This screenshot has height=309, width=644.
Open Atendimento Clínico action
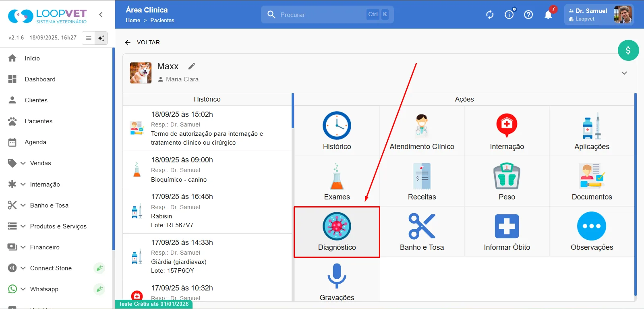coord(422,131)
